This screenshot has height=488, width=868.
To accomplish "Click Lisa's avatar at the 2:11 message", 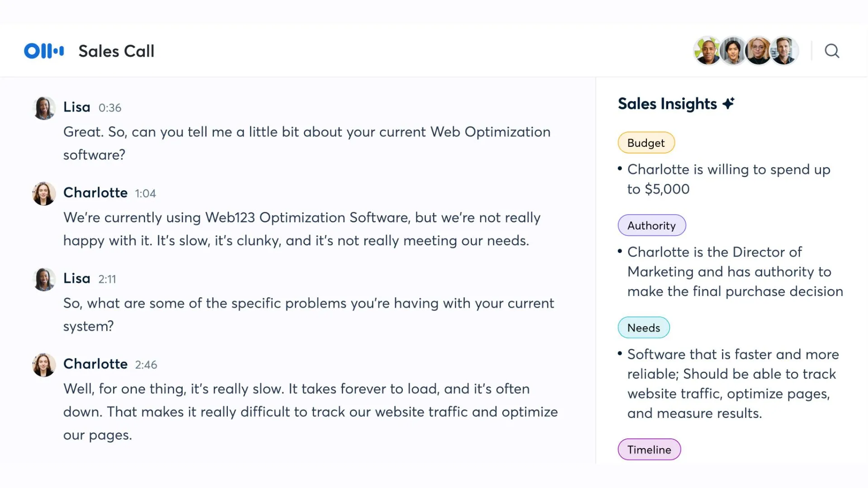I will coord(44,279).
